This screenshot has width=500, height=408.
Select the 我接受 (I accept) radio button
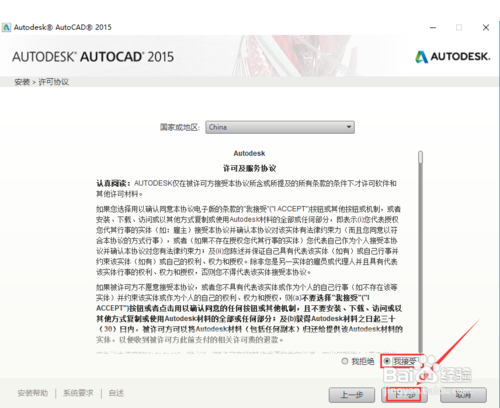click(387, 361)
